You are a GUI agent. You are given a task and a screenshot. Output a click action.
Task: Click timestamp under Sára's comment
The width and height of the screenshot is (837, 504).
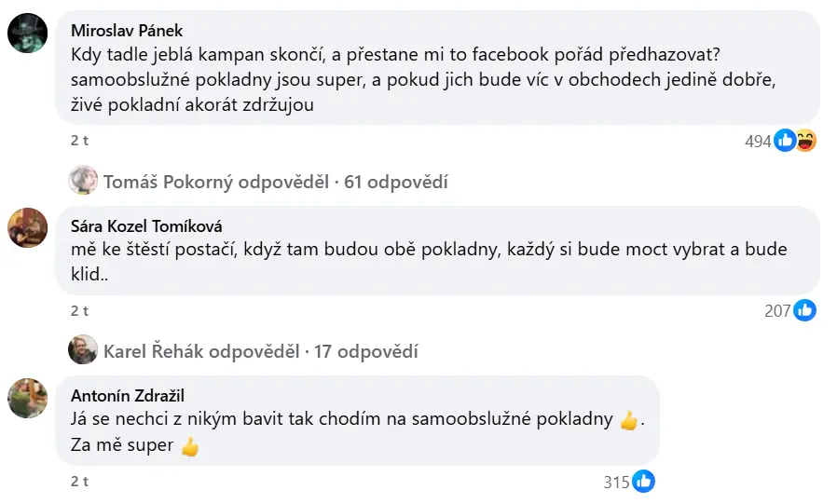[x=79, y=309]
